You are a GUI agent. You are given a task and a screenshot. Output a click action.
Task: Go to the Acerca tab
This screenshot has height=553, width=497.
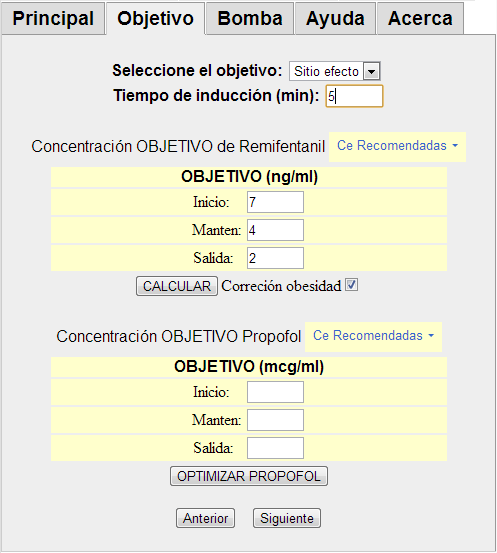pyautogui.click(x=420, y=19)
